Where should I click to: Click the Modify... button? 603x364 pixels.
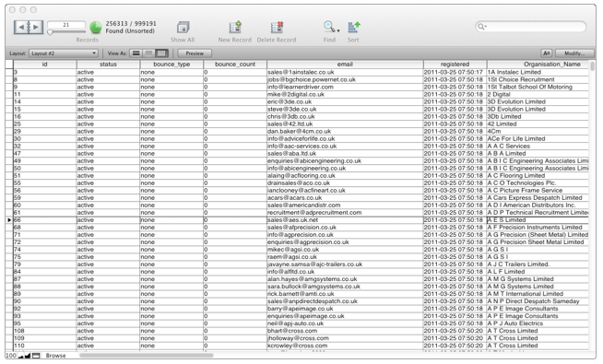(574, 53)
